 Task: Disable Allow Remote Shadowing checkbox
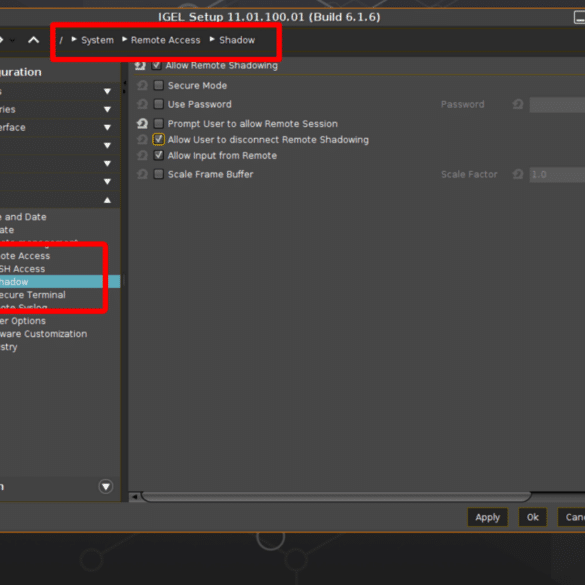pos(156,66)
